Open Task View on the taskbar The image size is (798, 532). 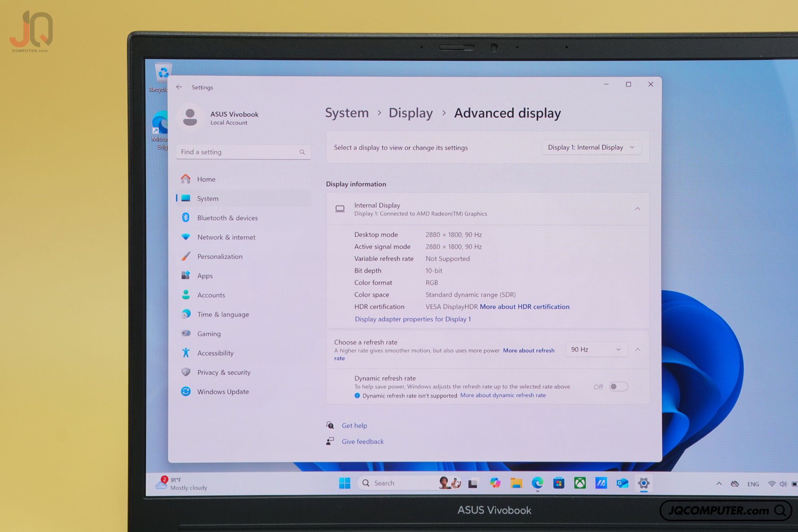[473, 483]
